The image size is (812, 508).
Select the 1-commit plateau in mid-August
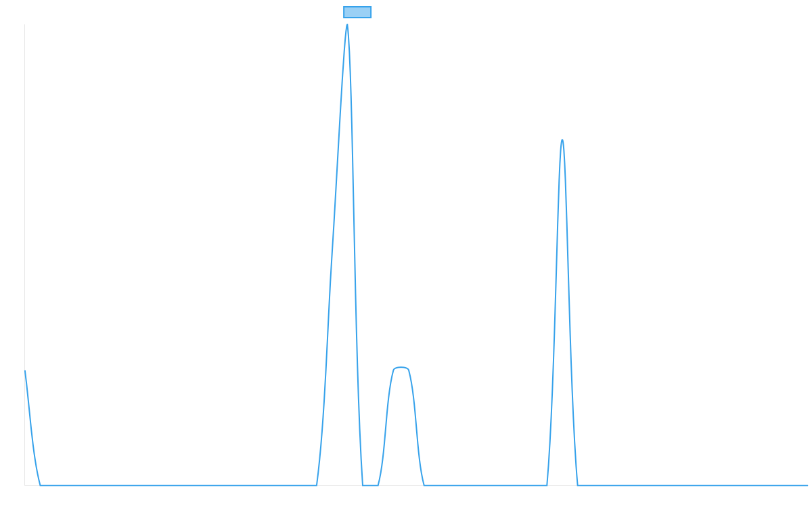(401, 368)
